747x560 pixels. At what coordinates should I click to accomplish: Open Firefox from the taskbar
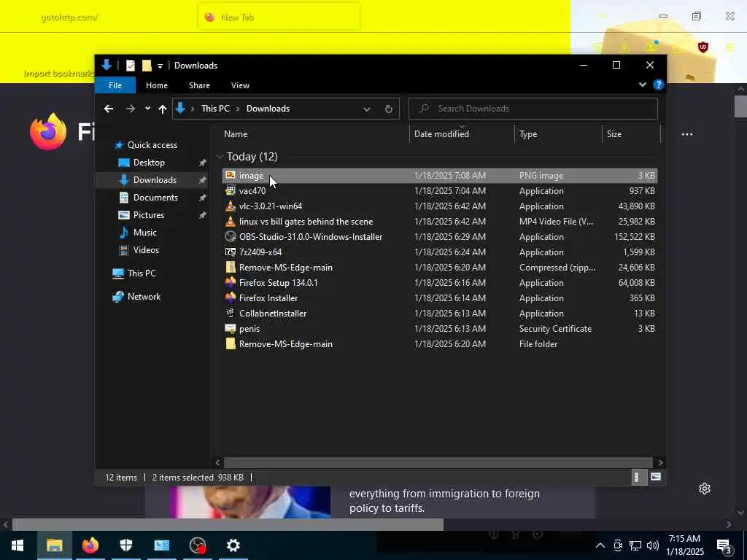tap(90, 545)
